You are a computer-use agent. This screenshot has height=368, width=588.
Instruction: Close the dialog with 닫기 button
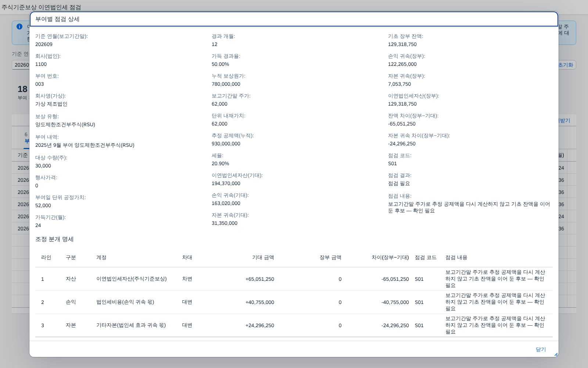tap(541, 349)
